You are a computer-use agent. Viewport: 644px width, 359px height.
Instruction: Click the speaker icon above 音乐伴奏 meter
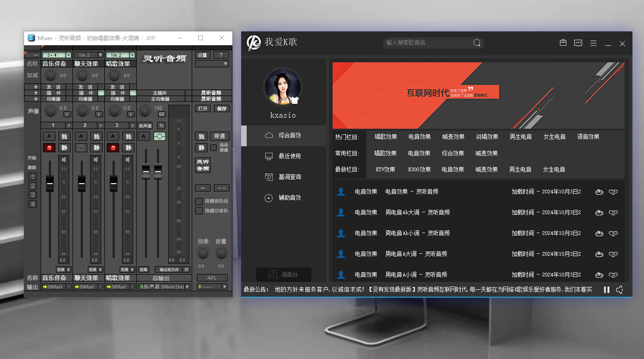(x=64, y=160)
